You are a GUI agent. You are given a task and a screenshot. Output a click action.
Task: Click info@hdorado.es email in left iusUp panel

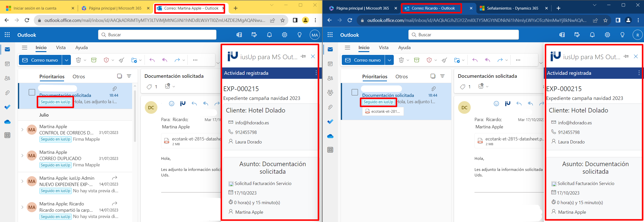point(252,123)
